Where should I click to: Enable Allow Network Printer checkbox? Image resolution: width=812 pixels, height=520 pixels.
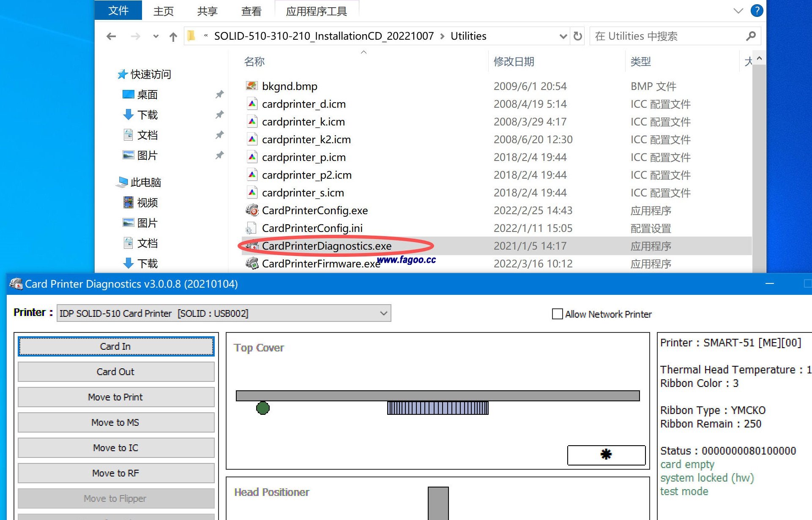(x=558, y=314)
